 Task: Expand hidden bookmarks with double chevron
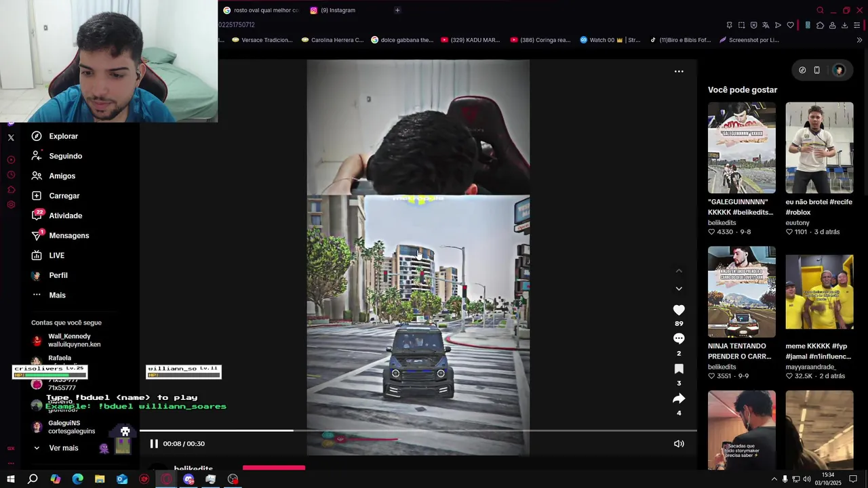859,40
